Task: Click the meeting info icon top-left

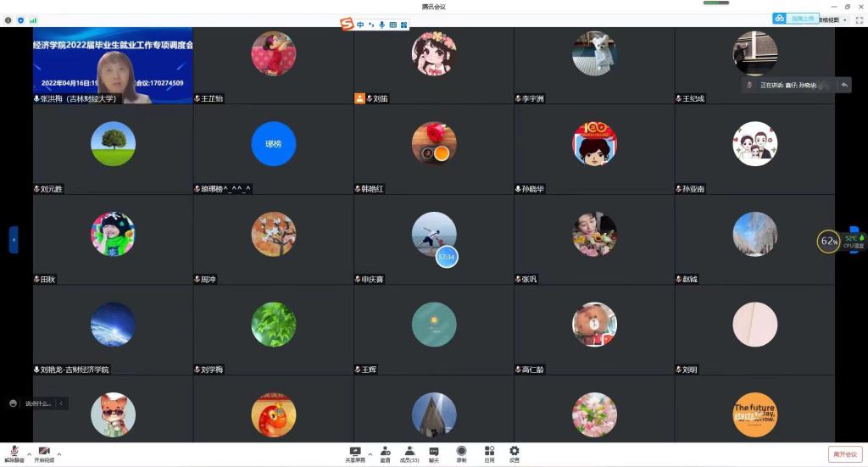Action: (x=8, y=19)
